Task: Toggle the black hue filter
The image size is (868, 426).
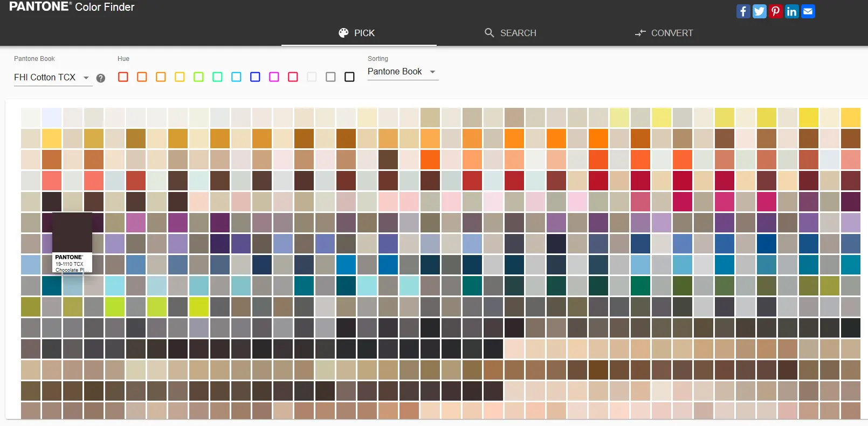Action: pyautogui.click(x=349, y=77)
